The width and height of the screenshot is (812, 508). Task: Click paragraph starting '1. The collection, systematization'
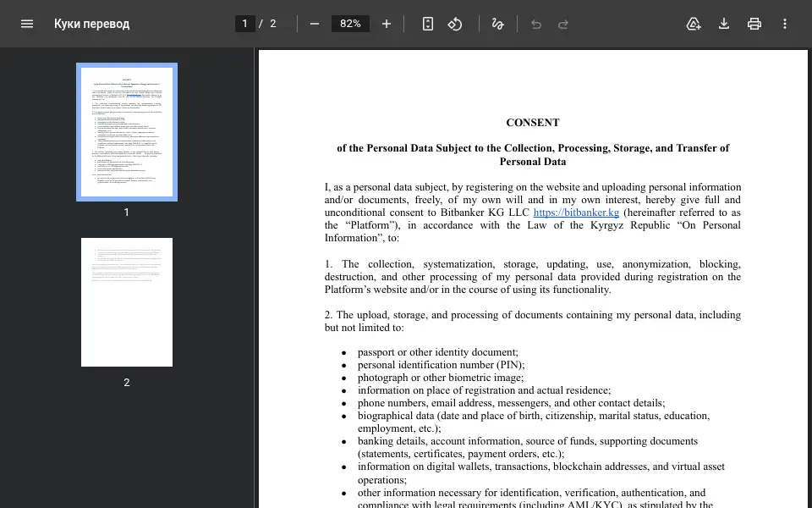tap(532, 277)
